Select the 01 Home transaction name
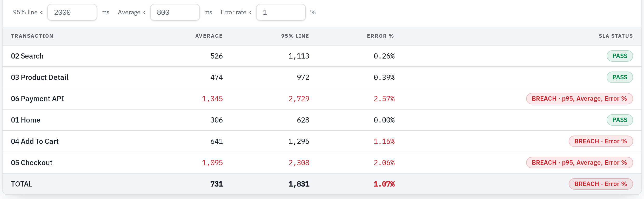This screenshot has width=644, height=199. (x=25, y=120)
